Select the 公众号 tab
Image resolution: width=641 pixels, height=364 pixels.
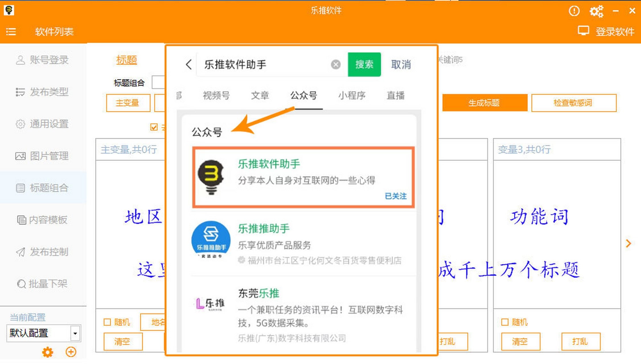(304, 95)
